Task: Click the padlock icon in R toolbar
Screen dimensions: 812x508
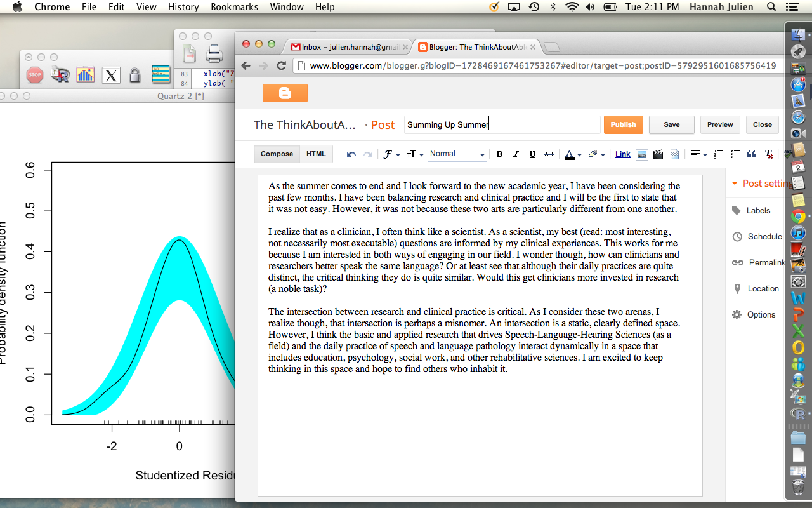Action: [135, 75]
